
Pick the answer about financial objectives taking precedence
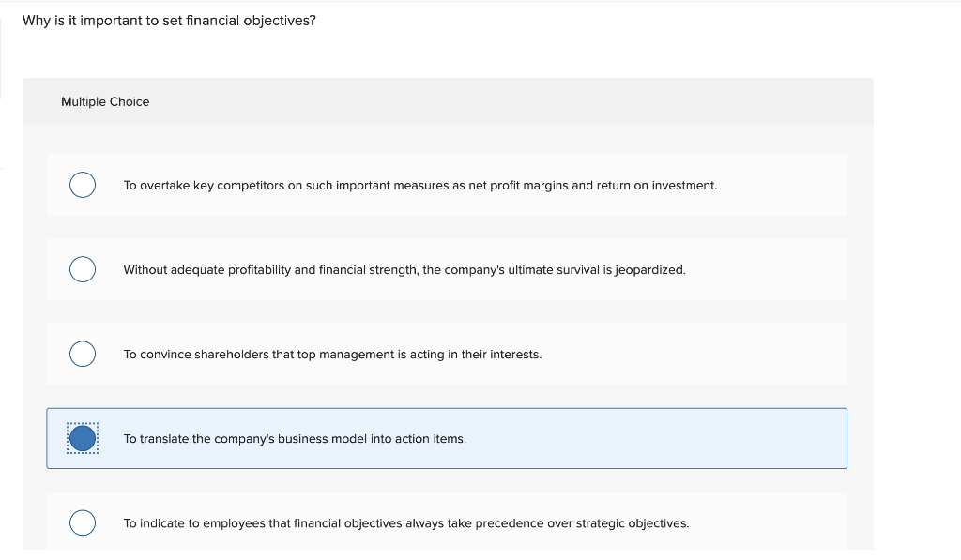(405, 522)
